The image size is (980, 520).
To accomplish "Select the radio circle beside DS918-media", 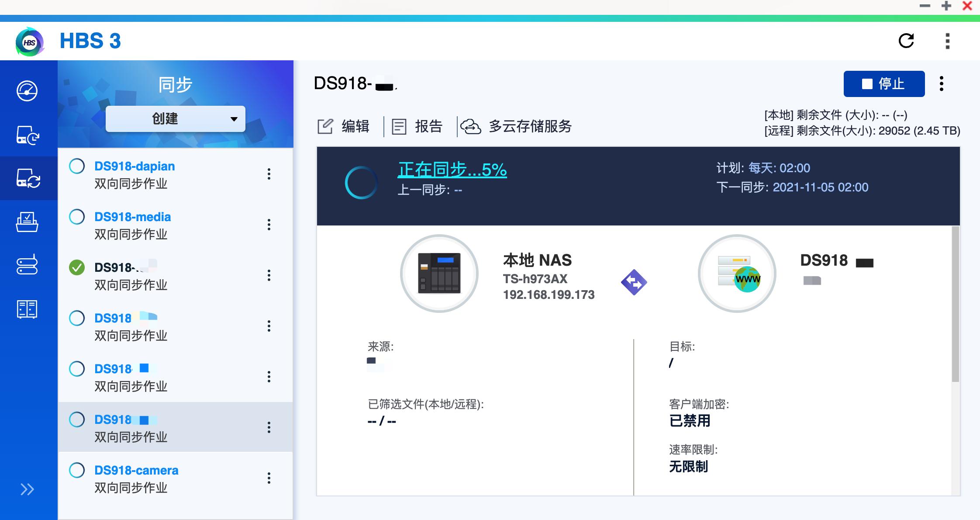I will pos(77,217).
